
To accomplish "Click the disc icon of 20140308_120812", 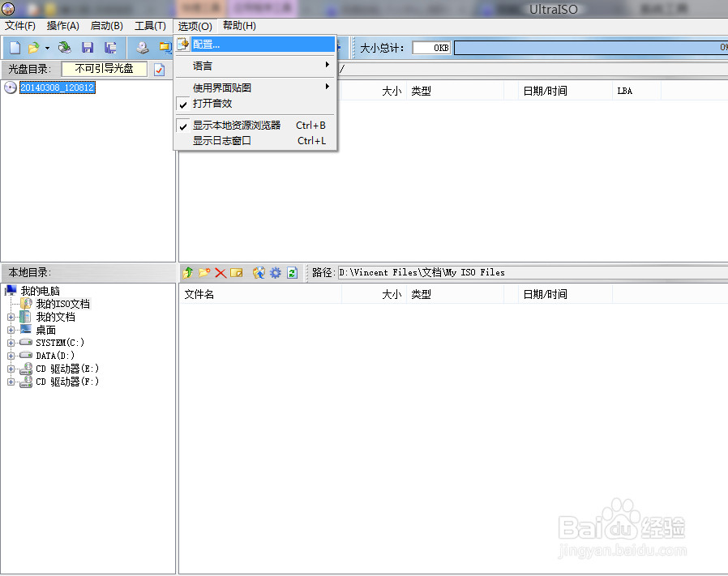I will tap(11, 87).
